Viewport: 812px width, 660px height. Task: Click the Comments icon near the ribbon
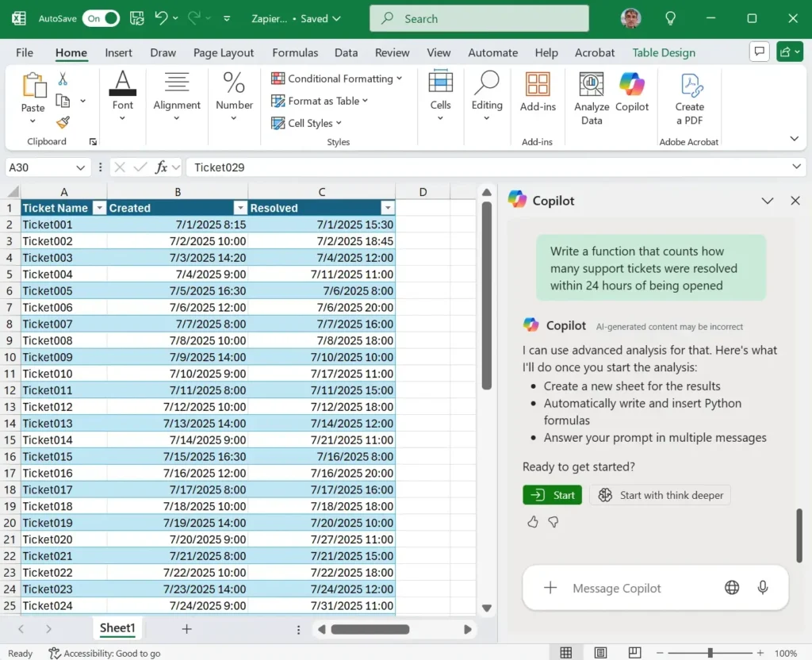click(x=759, y=51)
